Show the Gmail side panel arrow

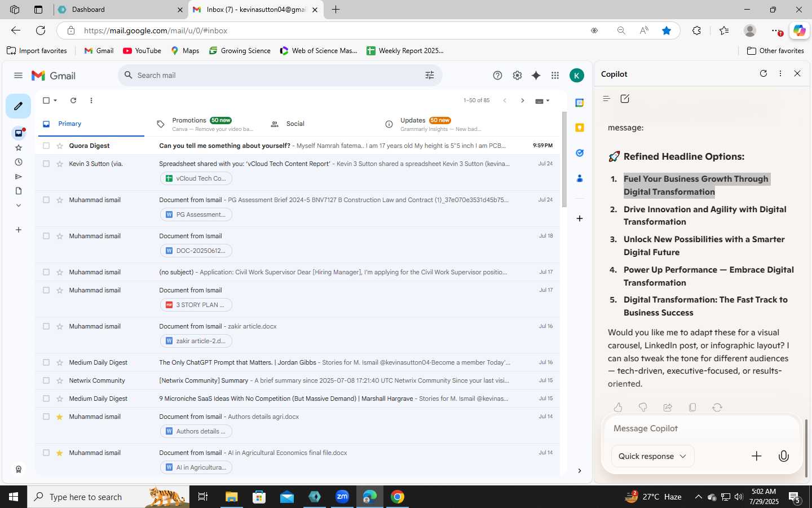579,471
